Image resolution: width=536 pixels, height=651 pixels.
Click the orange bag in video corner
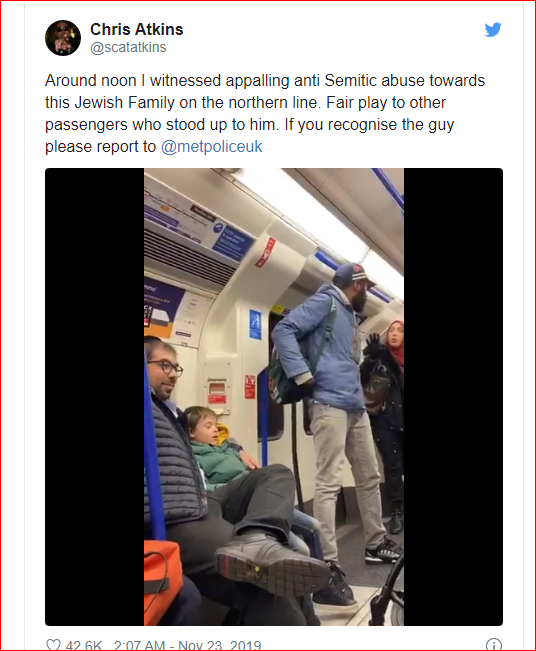tap(163, 581)
